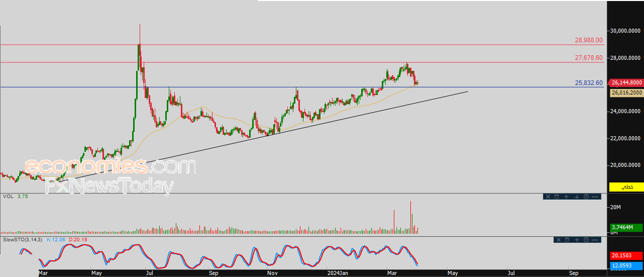
Task: Select the 28,988.00 red resistance line label
Action: click(x=589, y=40)
